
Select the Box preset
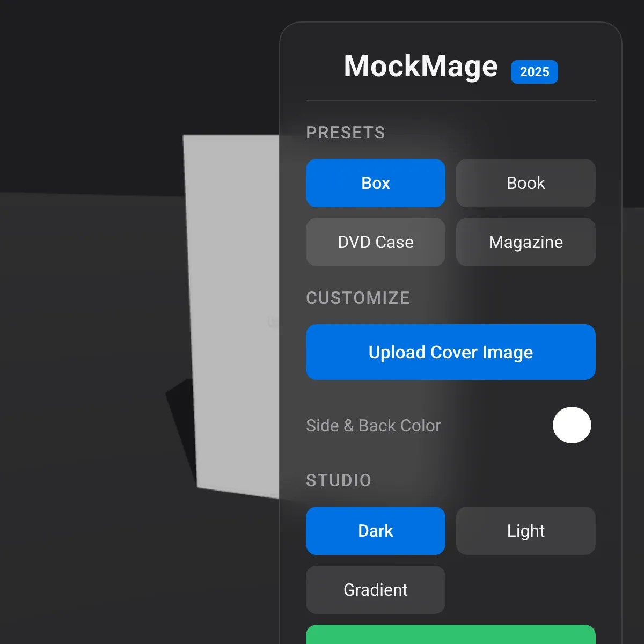click(x=376, y=183)
